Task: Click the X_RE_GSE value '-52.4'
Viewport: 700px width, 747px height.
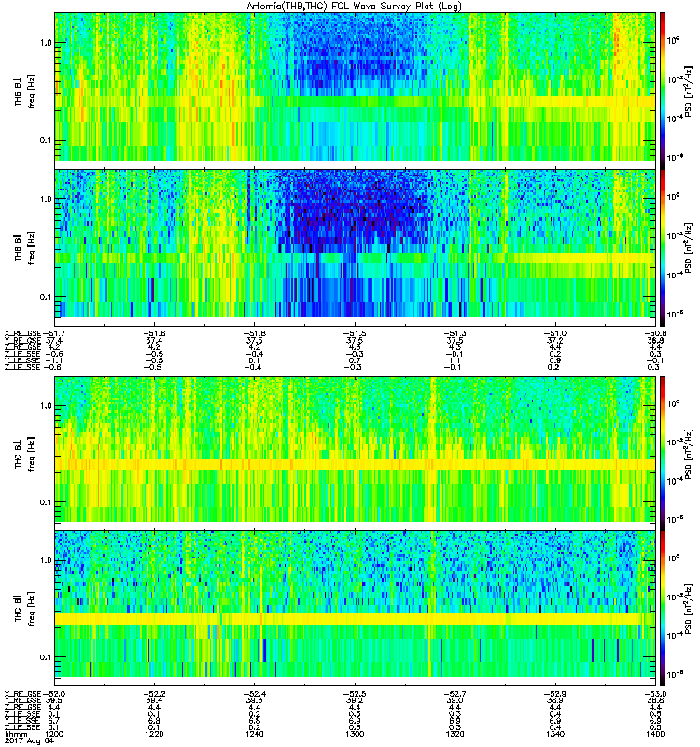Action: tap(255, 694)
